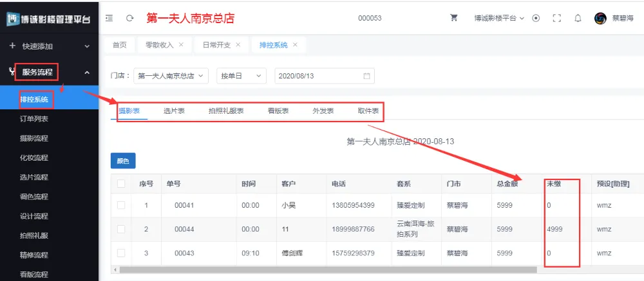Select the checkbox for order 00044 row
Image resolution: width=644 pixels, height=281 pixels.
[121, 229]
